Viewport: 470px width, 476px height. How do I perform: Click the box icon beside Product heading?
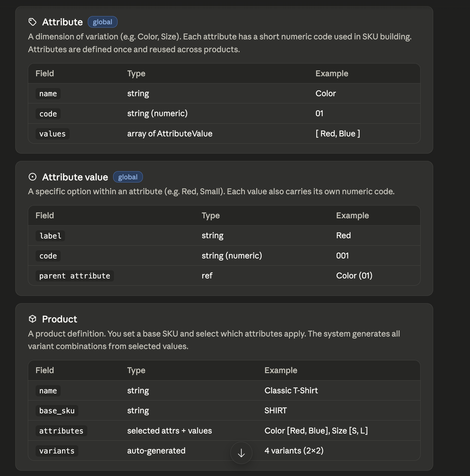(x=33, y=319)
